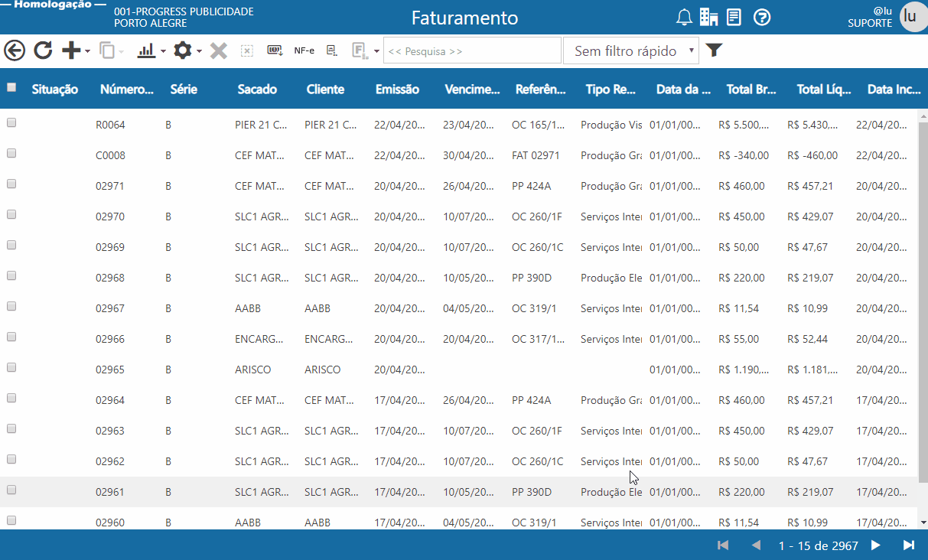928x560 pixels.
Task: Select invoice number 02969
Action: [110, 247]
